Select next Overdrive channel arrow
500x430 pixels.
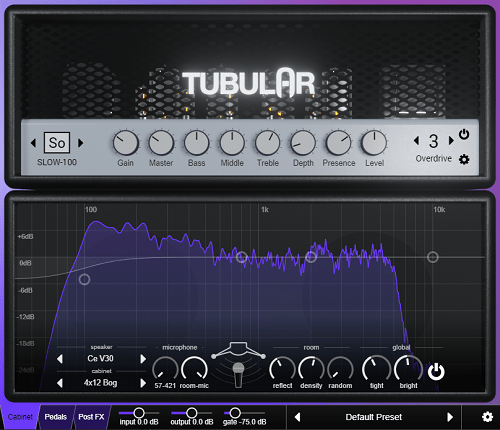(451, 140)
